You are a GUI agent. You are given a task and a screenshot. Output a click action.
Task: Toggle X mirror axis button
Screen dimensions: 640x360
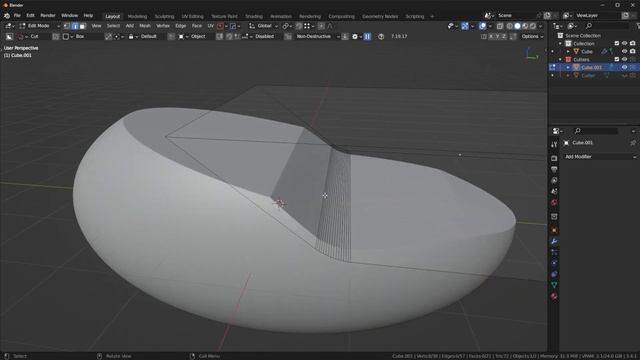coord(491,36)
